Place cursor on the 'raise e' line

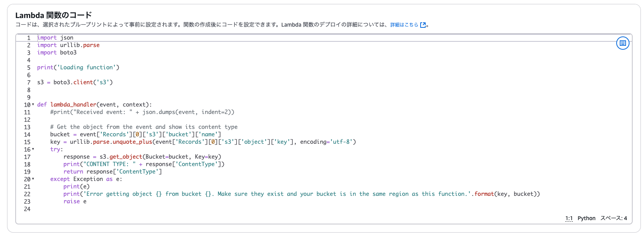click(x=75, y=201)
